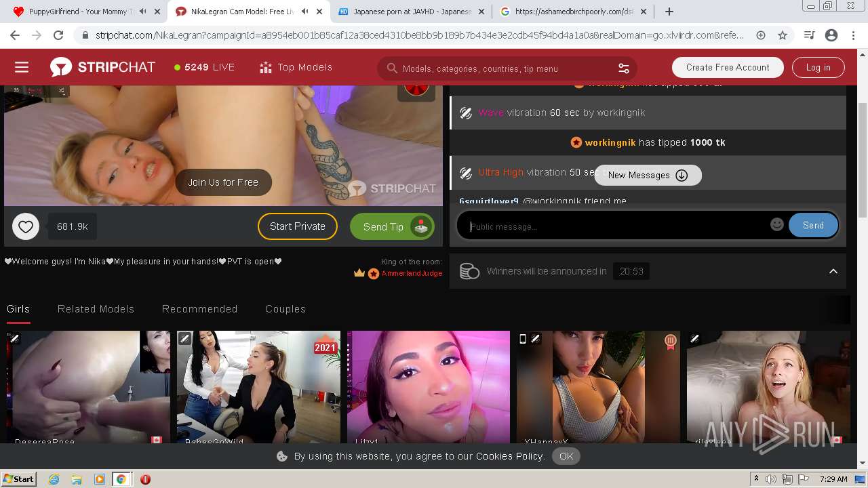
Task: Click the workingnik username in tip message
Action: pos(610,142)
